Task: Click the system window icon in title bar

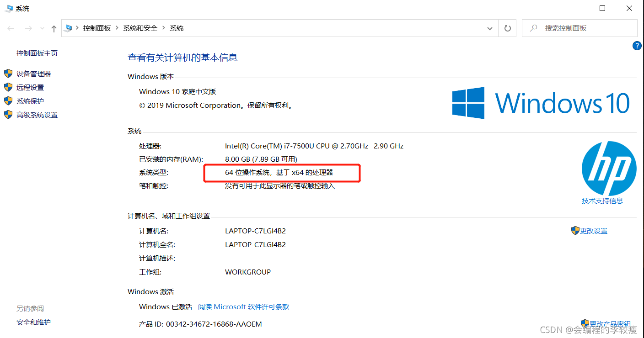Action: [9, 8]
